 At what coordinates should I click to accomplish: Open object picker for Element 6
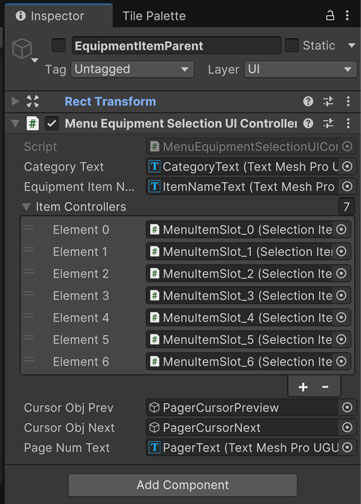(341, 361)
